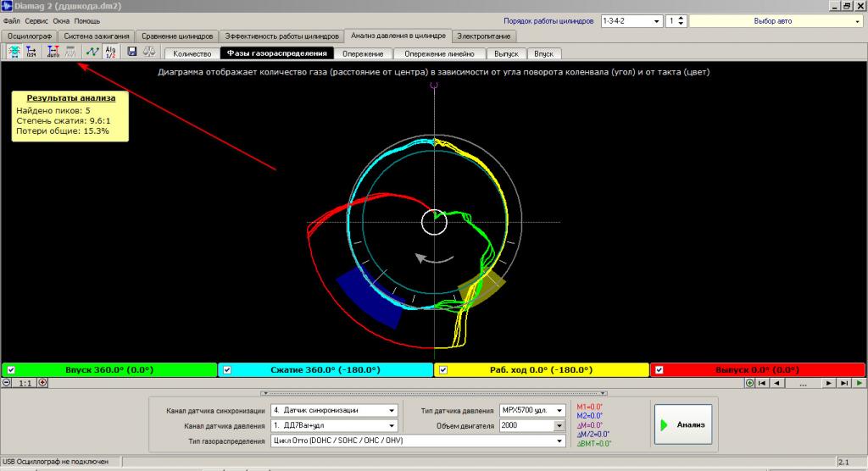Step back one frame
The image size is (868, 471).
(x=776, y=383)
